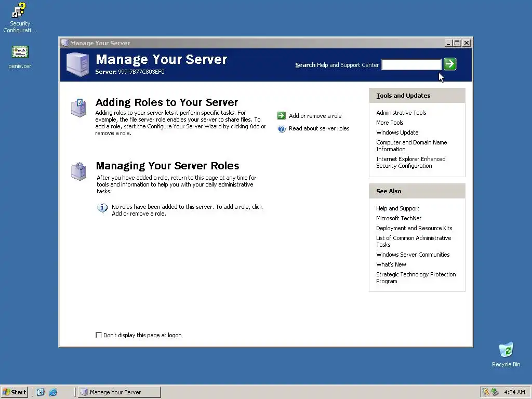Screen dimensions: 532x399
Task: Click Manage Your Server taskbar button
Action: point(119,392)
